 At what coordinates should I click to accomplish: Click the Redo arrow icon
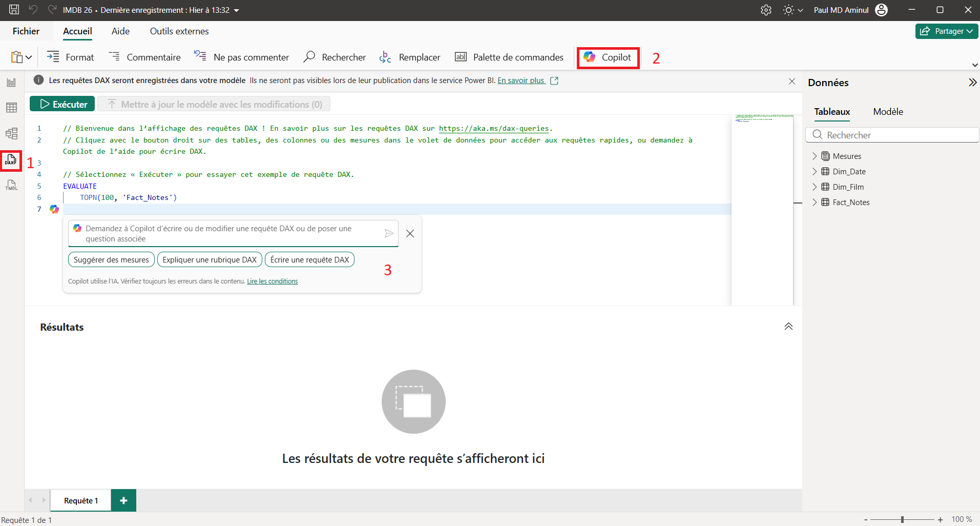pyautogui.click(x=52, y=10)
